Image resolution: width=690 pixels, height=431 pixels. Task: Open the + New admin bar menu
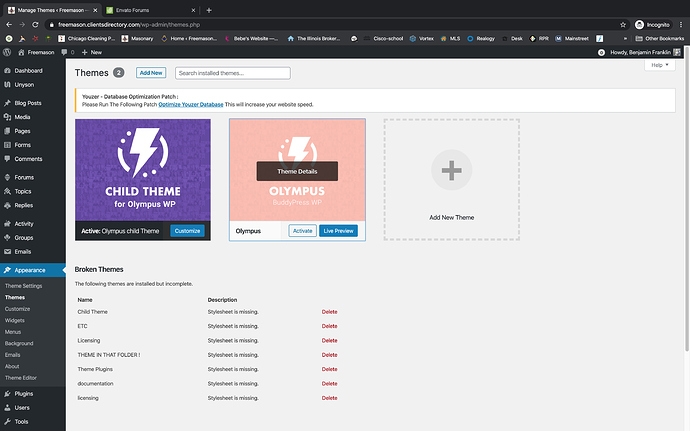(x=92, y=52)
